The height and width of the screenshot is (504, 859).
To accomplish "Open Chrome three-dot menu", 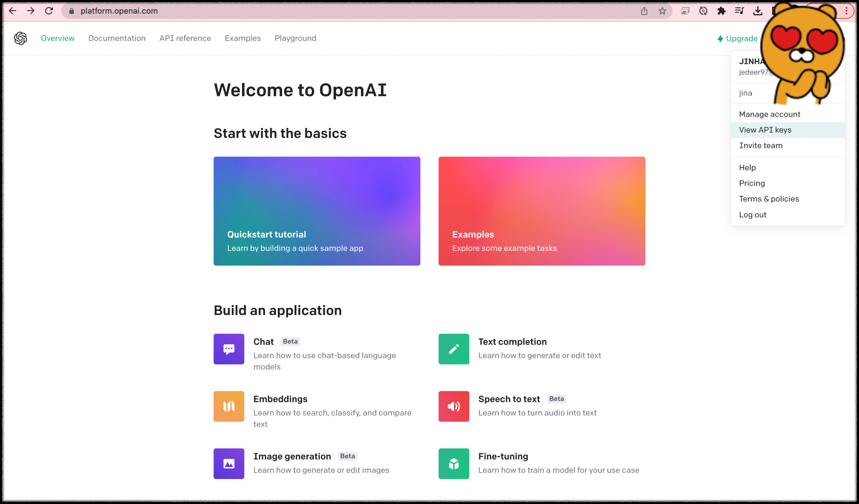I will pos(846,11).
